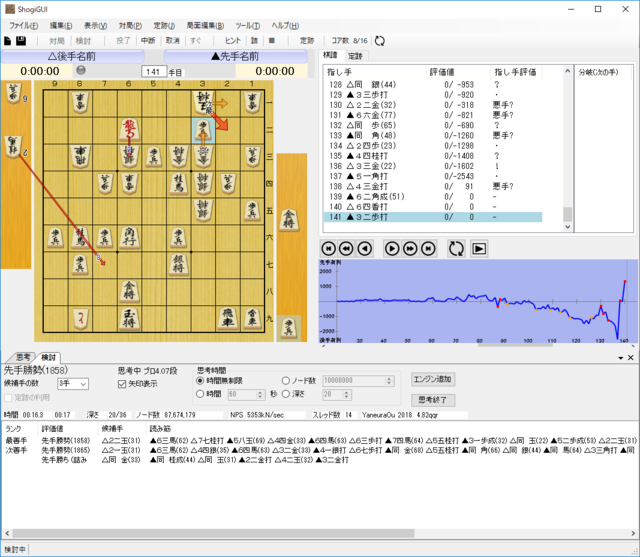This screenshot has height=557, width=640.
Task: Select move 137 ▲5一角打 in list
Action: [433, 176]
